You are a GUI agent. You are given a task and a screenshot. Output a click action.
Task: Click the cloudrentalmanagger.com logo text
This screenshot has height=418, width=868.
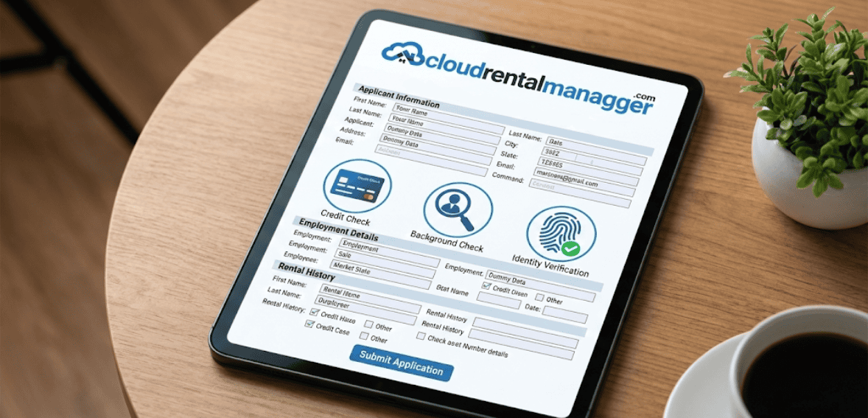click(x=539, y=83)
